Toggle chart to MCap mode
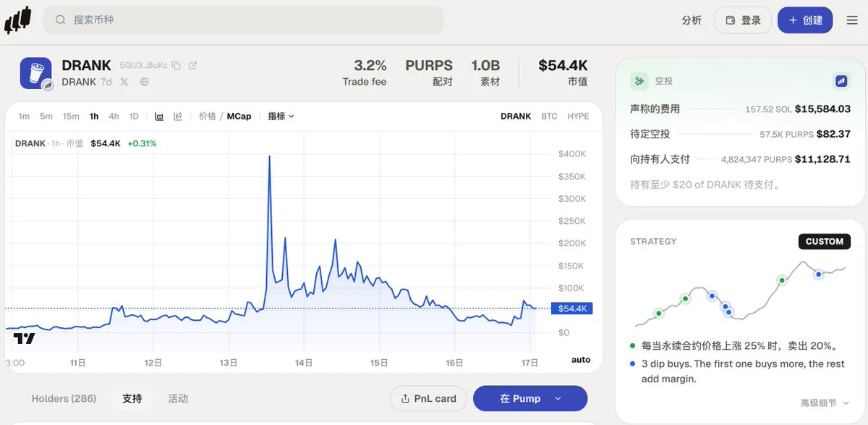 239,116
